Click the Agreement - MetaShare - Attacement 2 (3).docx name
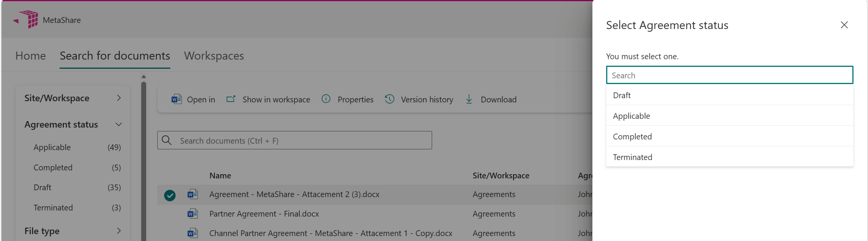 (294, 194)
